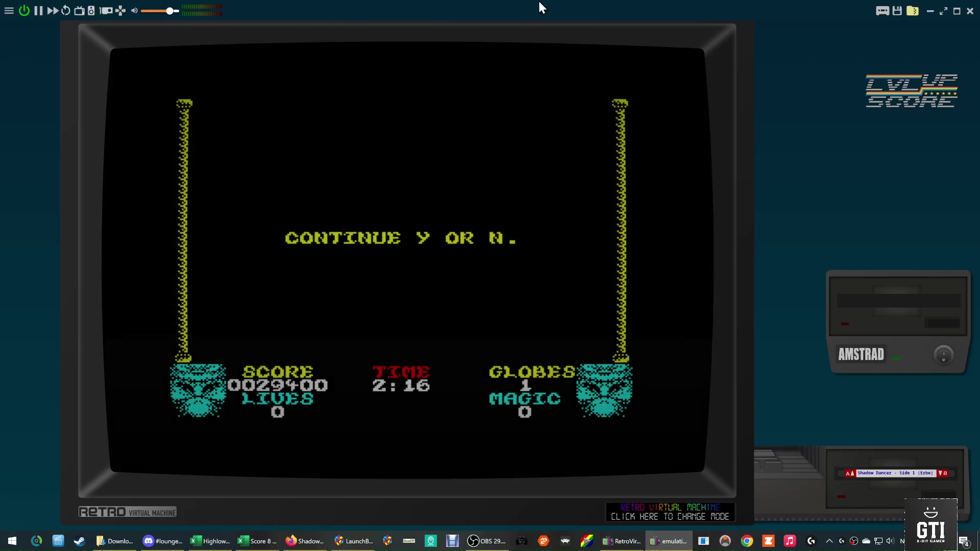This screenshot has height=551, width=980.
Task: Turn the Amstrad drive round knob
Action: (943, 355)
